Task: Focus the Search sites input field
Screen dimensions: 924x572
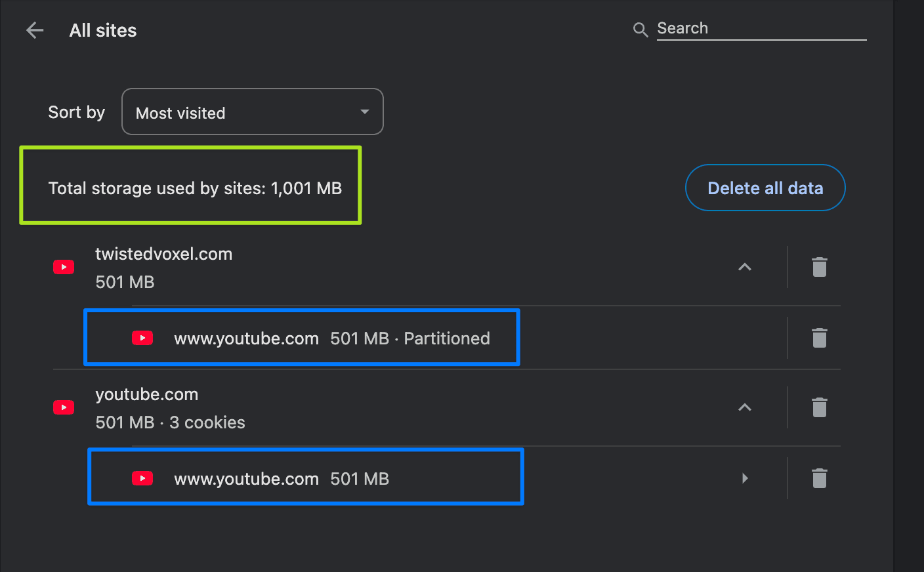Action: (x=761, y=28)
